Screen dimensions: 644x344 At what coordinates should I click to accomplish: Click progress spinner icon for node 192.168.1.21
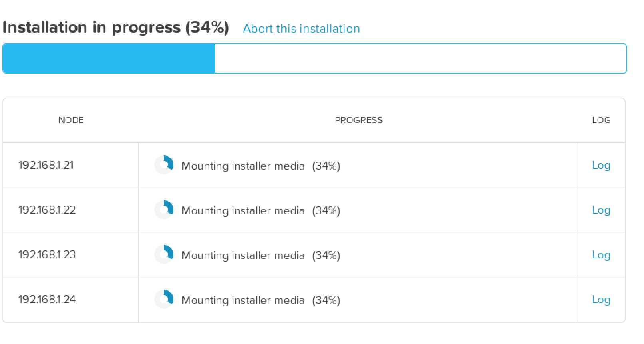(x=164, y=165)
